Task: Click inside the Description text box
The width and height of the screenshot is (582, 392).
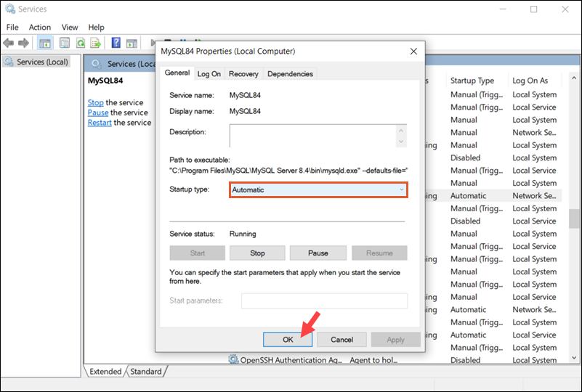Action: tap(312, 136)
